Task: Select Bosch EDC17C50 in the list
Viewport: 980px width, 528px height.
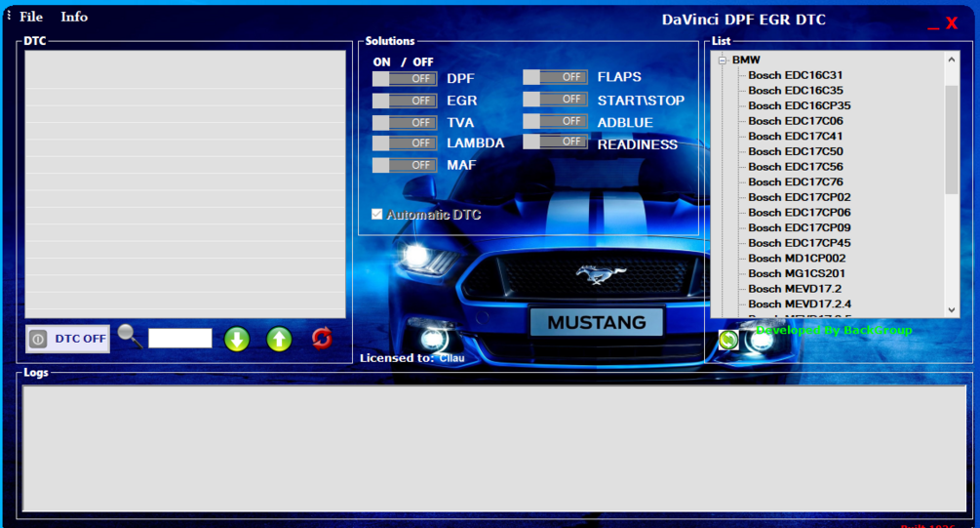Action: click(795, 151)
